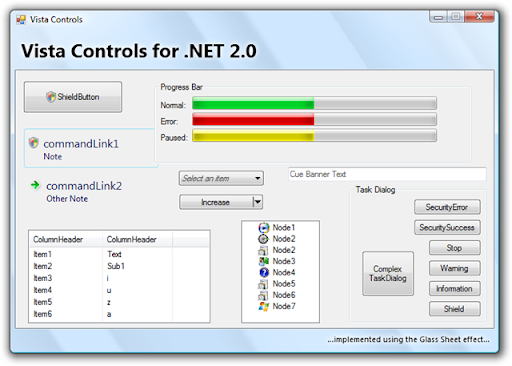Screen dimensions: 512x366
Task: Click the Node5 icon
Action: click(x=263, y=284)
